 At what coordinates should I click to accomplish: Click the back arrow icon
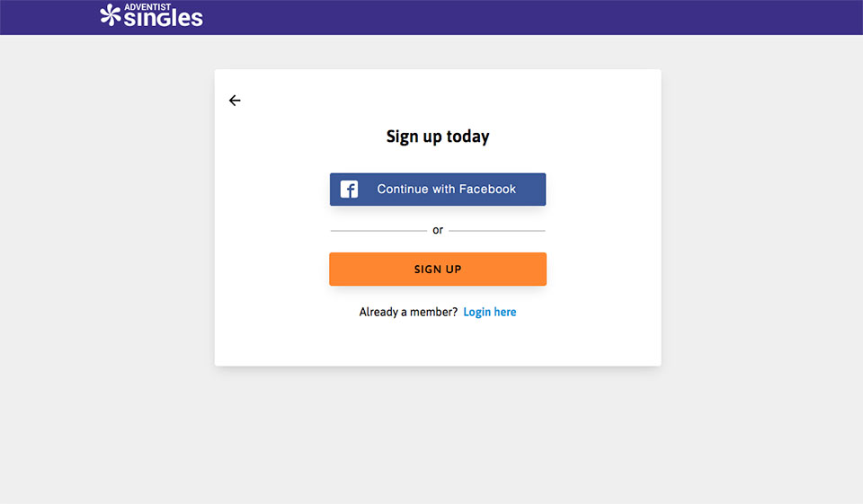(x=235, y=101)
